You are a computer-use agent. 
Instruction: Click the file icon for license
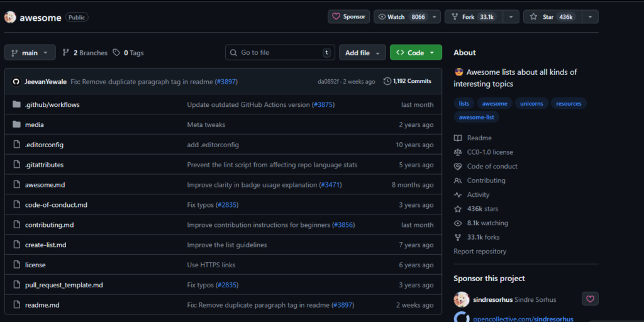[x=16, y=265]
